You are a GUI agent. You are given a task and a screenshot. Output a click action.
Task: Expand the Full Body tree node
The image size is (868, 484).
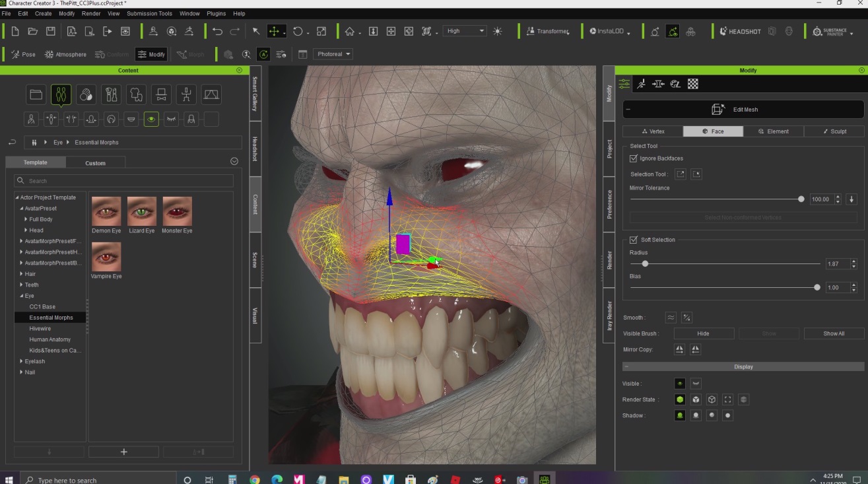[26, 219]
